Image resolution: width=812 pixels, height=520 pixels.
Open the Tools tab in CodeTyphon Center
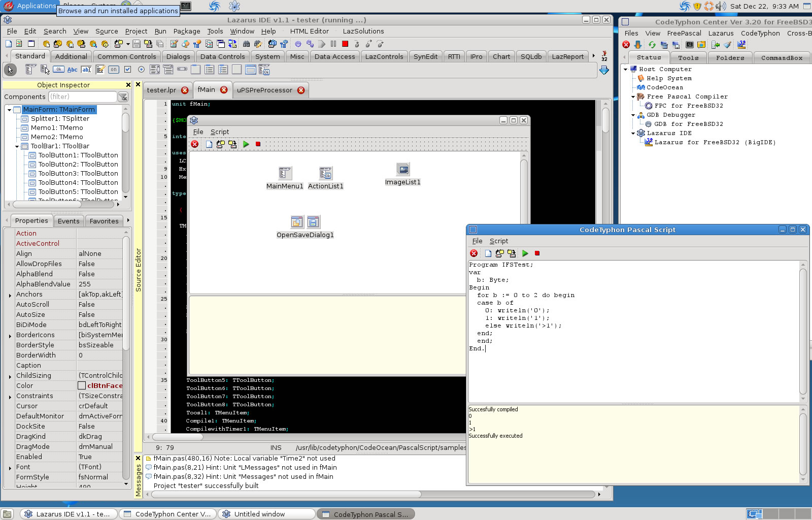click(x=688, y=57)
